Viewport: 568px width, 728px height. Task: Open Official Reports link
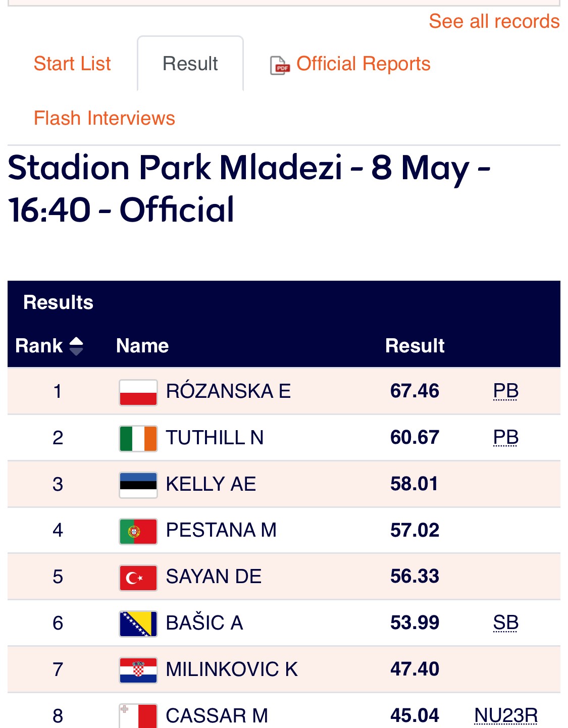[364, 64]
